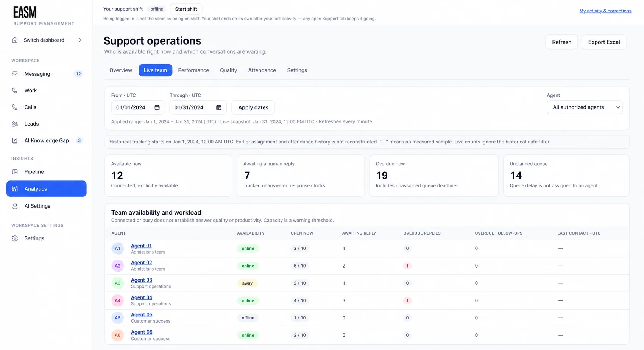Click the Through date field 01/31/2024
This screenshot has width=644, height=350.
pyautogui.click(x=198, y=107)
